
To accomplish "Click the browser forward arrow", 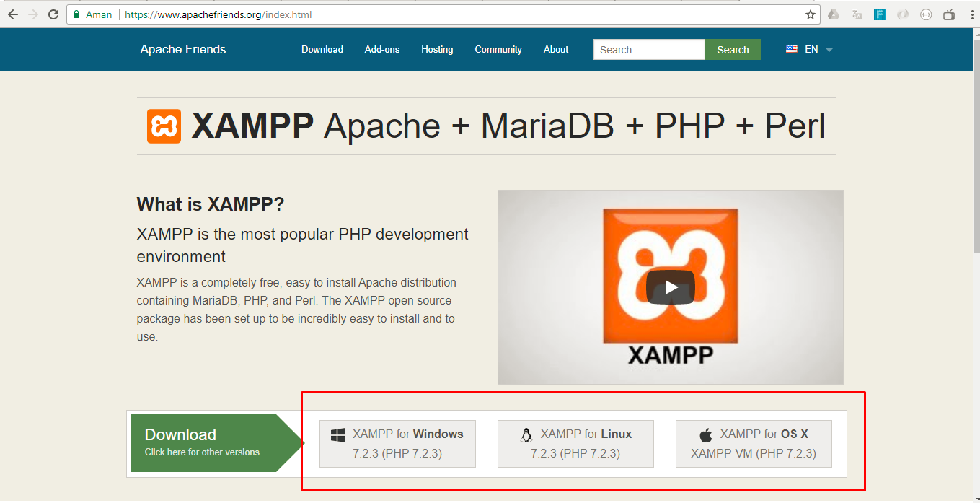I will click(33, 14).
